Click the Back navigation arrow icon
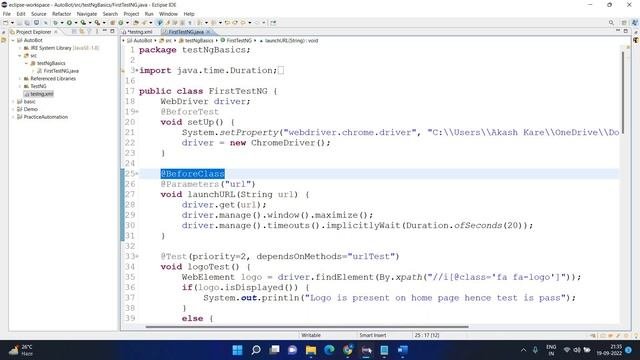Screen dimensions: 640x360 click(x=243, y=22)
